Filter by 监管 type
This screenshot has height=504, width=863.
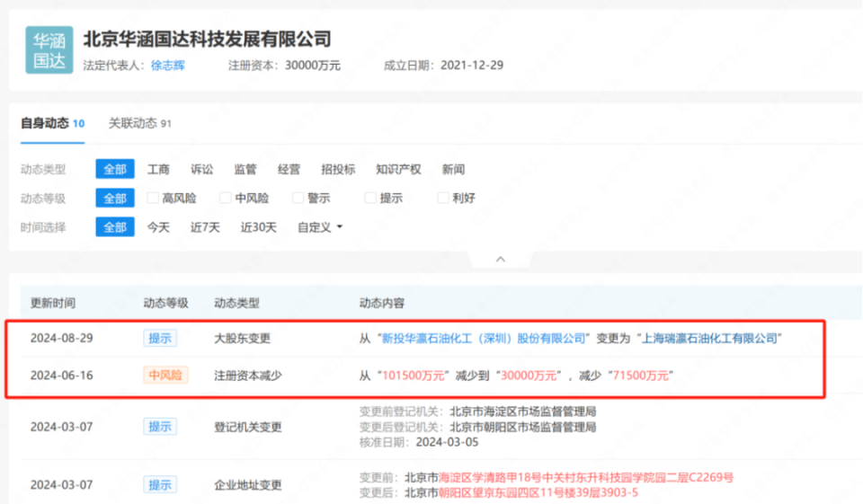[245, 170]
